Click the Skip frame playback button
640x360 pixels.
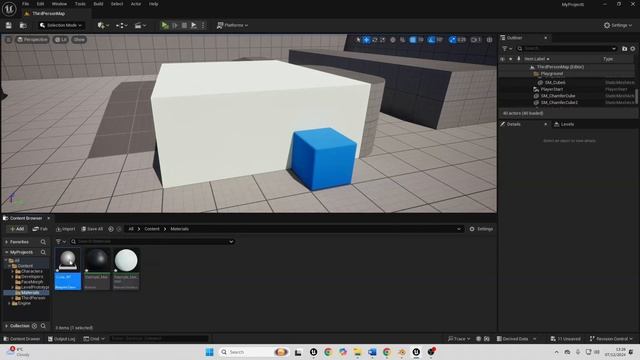click(175, 25)
